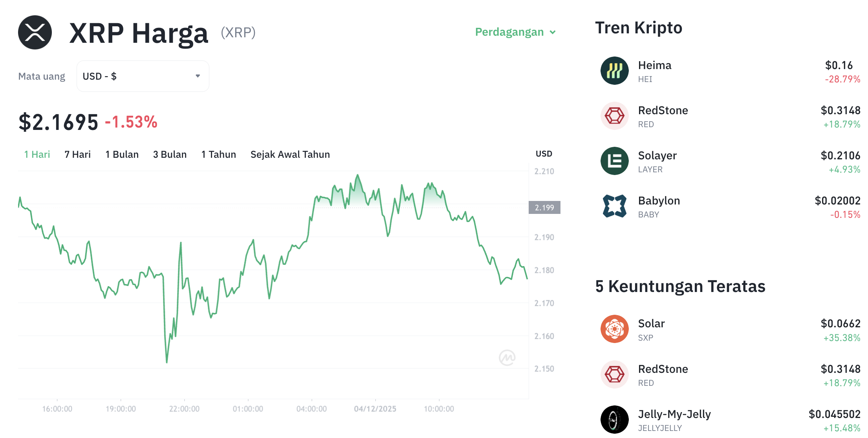Toggle the 3 Bulan chart period
Screen dimensions: 868x438
170,154
